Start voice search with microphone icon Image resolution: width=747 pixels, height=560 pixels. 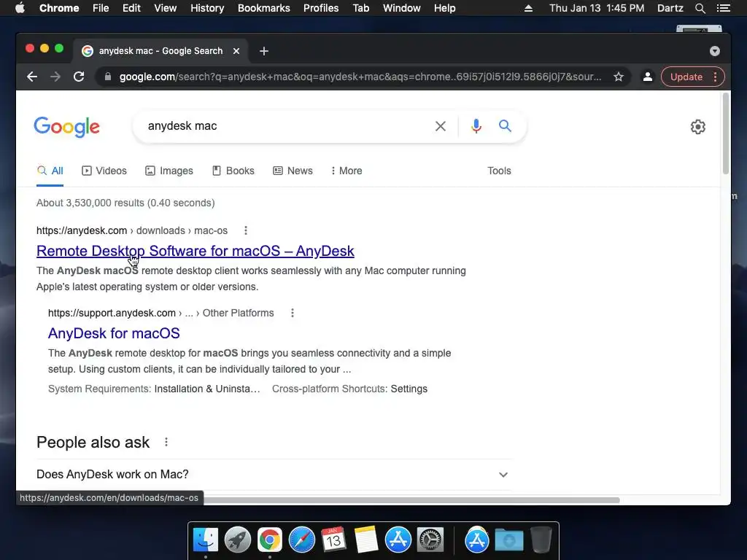[x=476, y=126]
